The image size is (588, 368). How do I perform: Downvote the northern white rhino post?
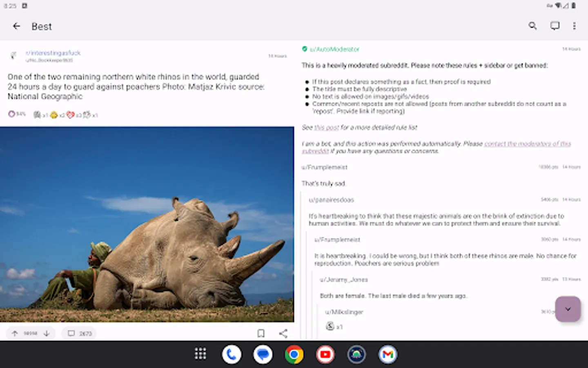47,333
